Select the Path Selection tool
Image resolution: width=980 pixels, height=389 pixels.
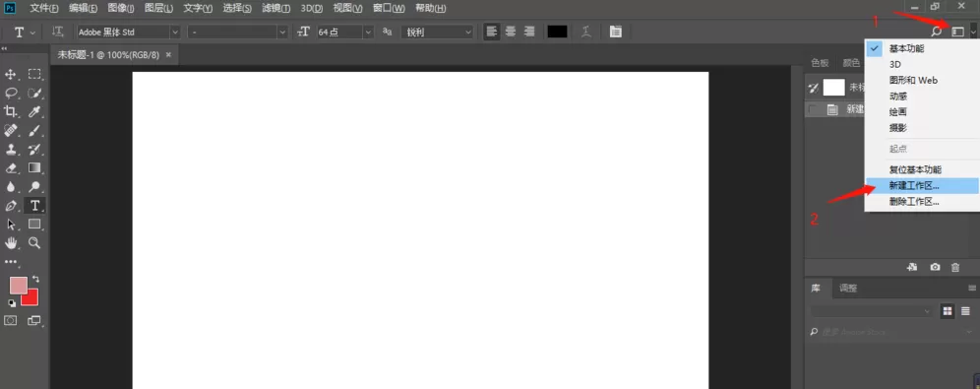pyautogui.click(x=11, y=224)
